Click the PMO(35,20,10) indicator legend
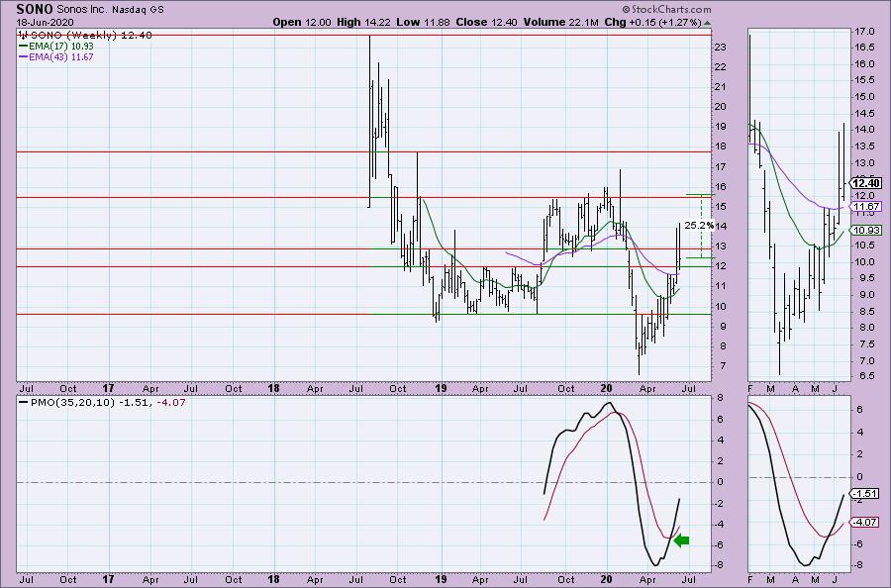 (102, 402)
